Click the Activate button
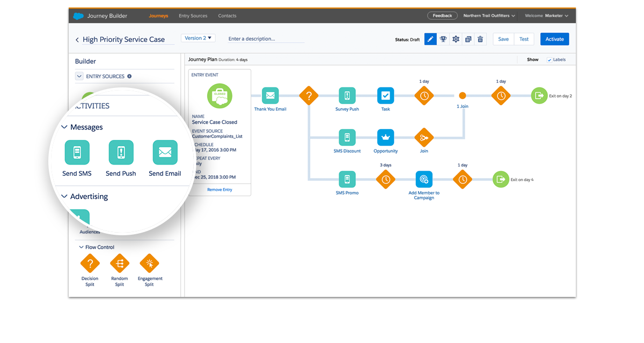644x343 pixels. (x=554, y=39)
